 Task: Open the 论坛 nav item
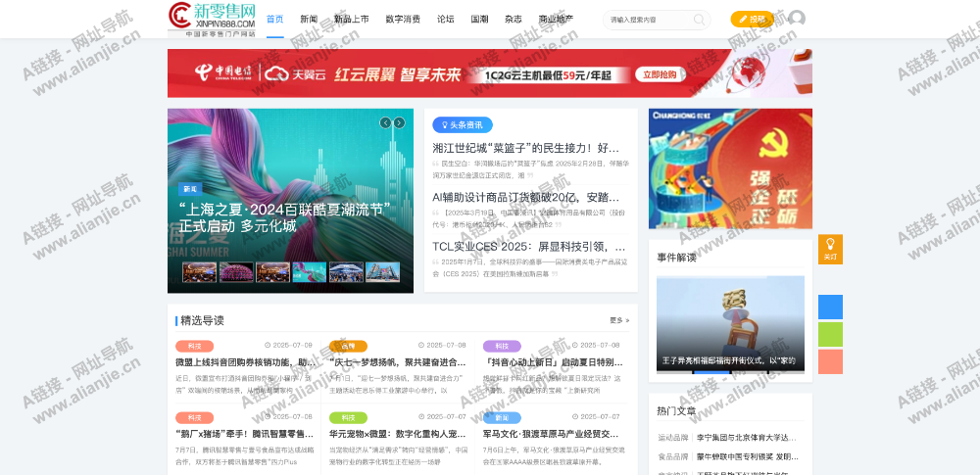(x=446, y=20)
